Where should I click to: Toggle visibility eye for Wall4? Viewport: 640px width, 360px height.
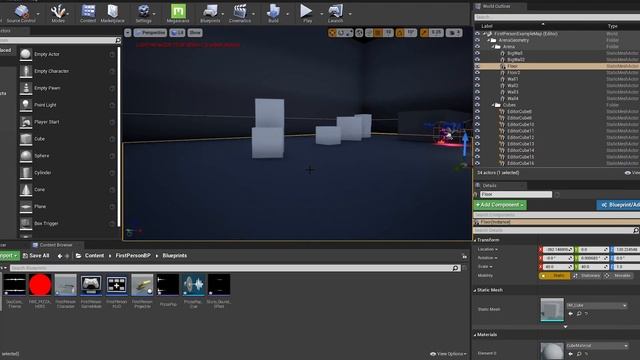tap(477, 98)
